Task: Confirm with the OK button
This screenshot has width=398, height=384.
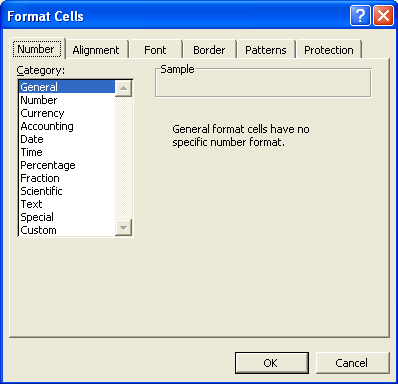Action: tap(272, 363)
